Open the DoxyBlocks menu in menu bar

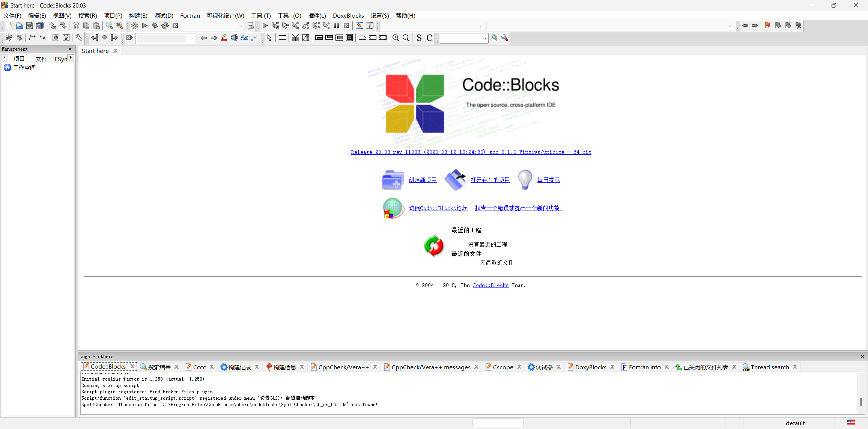click(348, 15)
